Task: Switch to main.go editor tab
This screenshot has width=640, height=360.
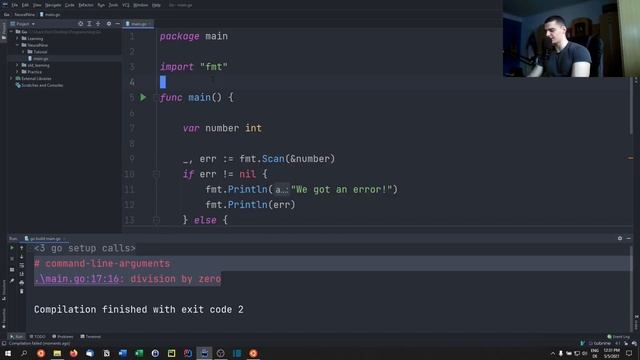Action: click(137, 24)
